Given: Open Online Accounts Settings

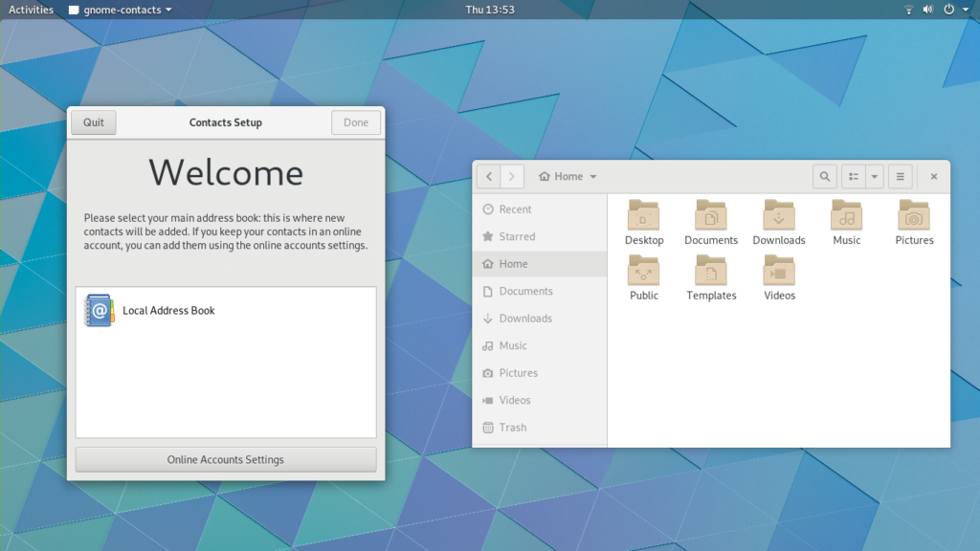Looking at the screenshot, I should [x=225, y=459].
